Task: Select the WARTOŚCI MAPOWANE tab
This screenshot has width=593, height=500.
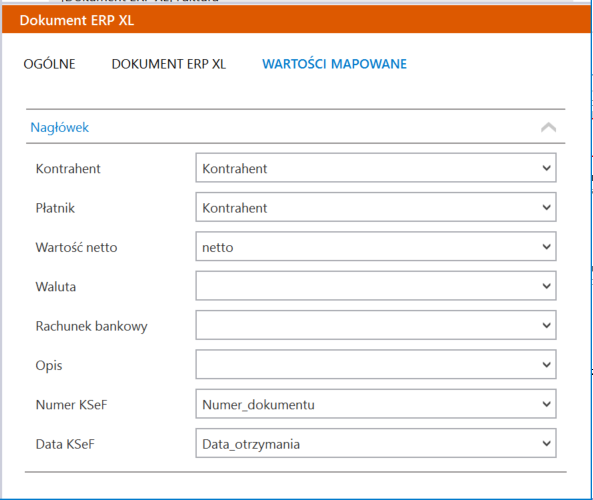Action: [x=334, y=64]
